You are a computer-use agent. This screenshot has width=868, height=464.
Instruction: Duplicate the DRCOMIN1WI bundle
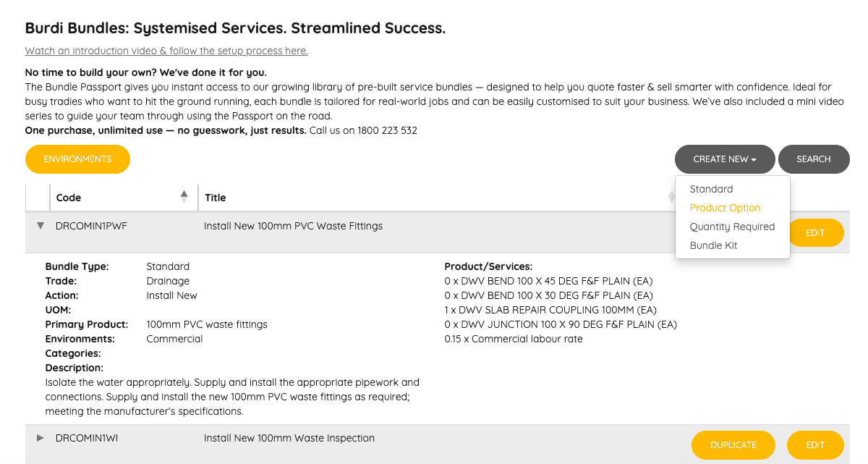[x=733, y=445]
